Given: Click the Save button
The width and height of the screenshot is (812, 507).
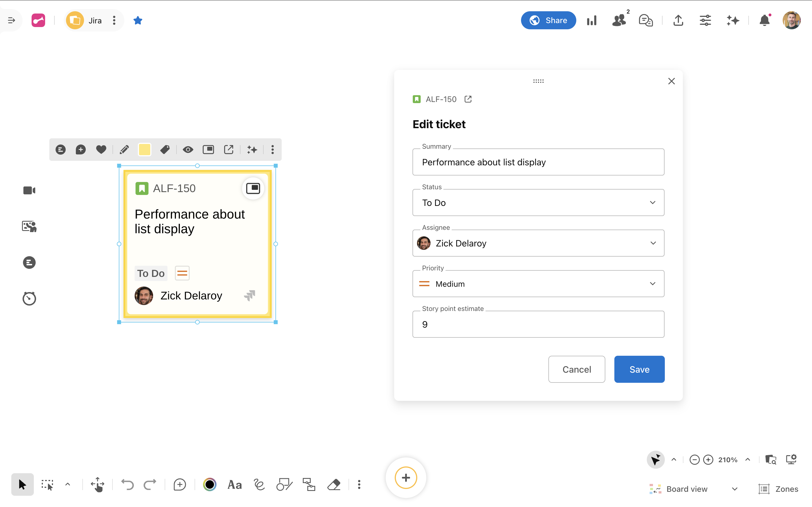Looking at the screenshot, I should 639,369.
